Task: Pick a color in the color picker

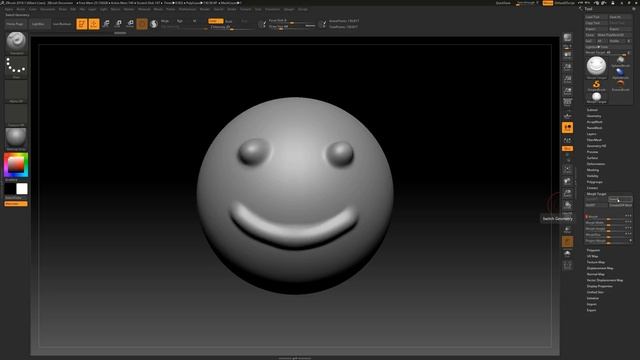Action: [x=16, y=165]
